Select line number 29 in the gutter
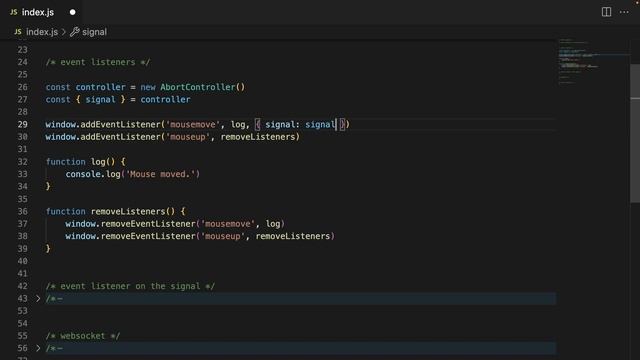Image resolution: width=640 pixels, height=360 pixels. pyautogui.click(x=22, y=124)
